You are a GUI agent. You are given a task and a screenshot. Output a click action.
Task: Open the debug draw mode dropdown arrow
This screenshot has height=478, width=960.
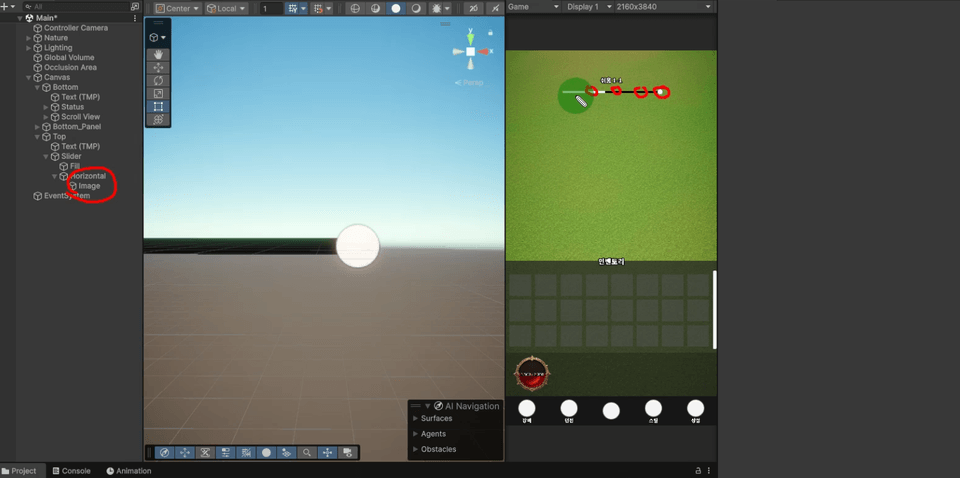448,9
